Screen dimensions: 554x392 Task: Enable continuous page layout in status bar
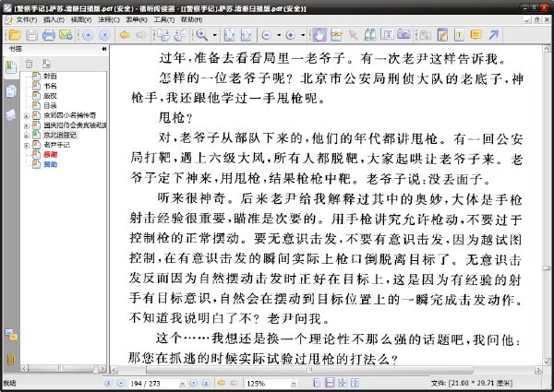(330, 383)
